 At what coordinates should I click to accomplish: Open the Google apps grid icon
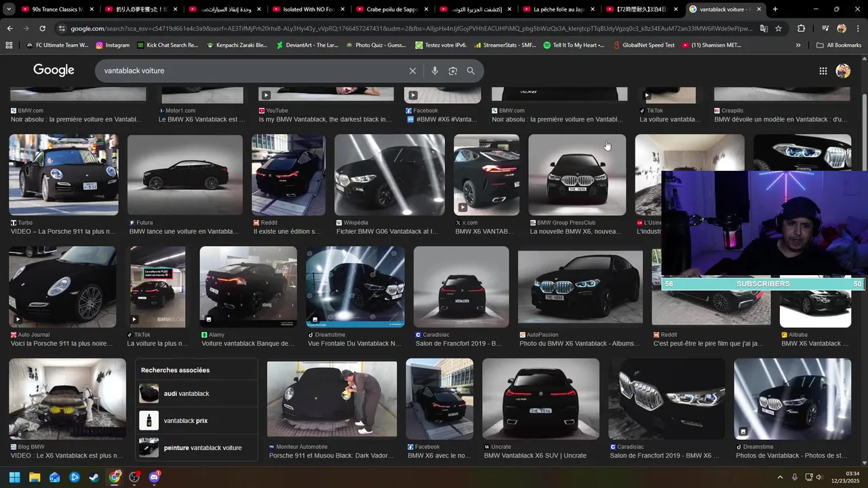pos(823,70)
